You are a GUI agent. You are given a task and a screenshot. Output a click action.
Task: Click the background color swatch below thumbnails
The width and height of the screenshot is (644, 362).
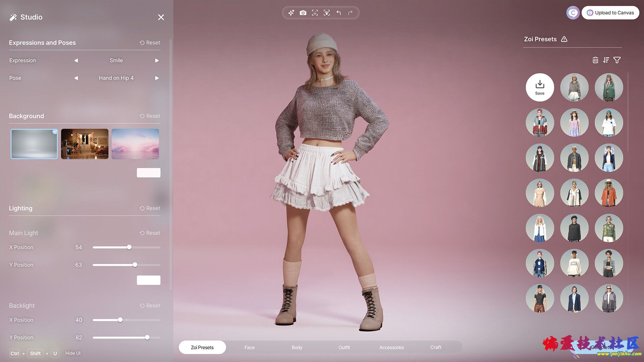coord(148,173)
